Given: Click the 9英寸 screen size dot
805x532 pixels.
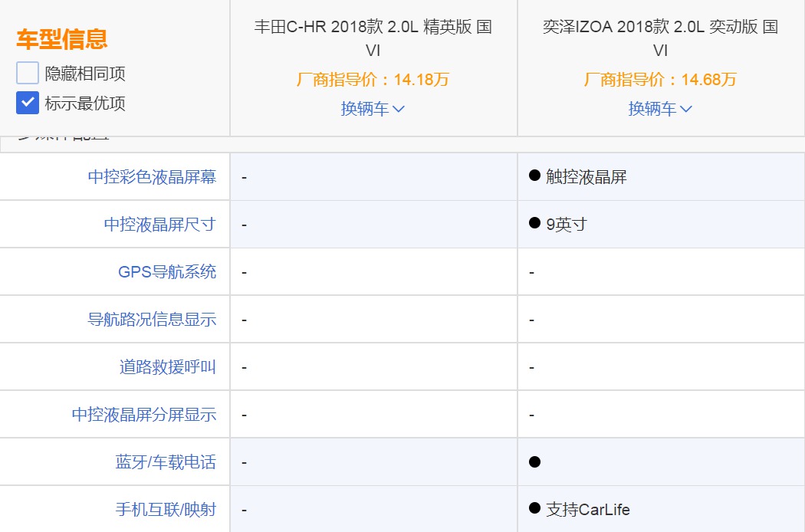Looking at the screenshot, I should point(535,223).
